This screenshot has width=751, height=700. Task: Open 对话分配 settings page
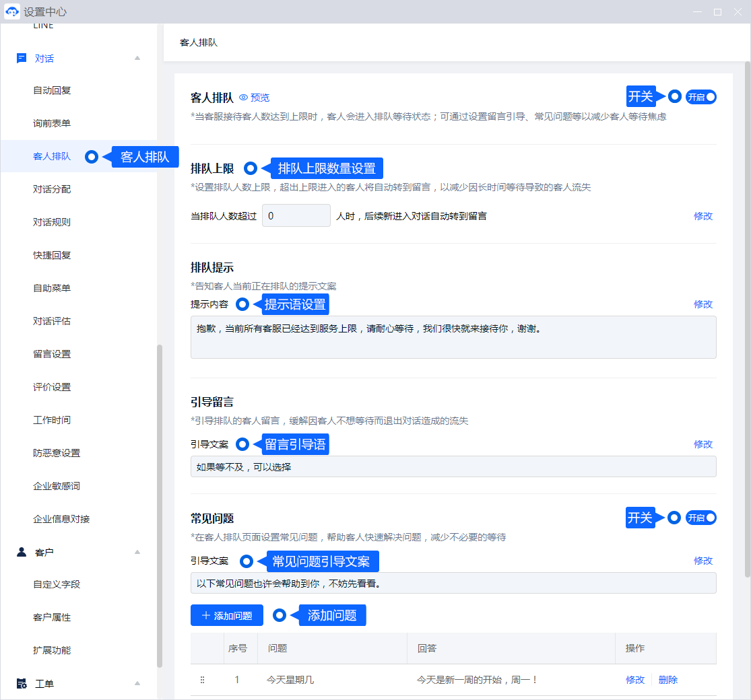[53, 189]
